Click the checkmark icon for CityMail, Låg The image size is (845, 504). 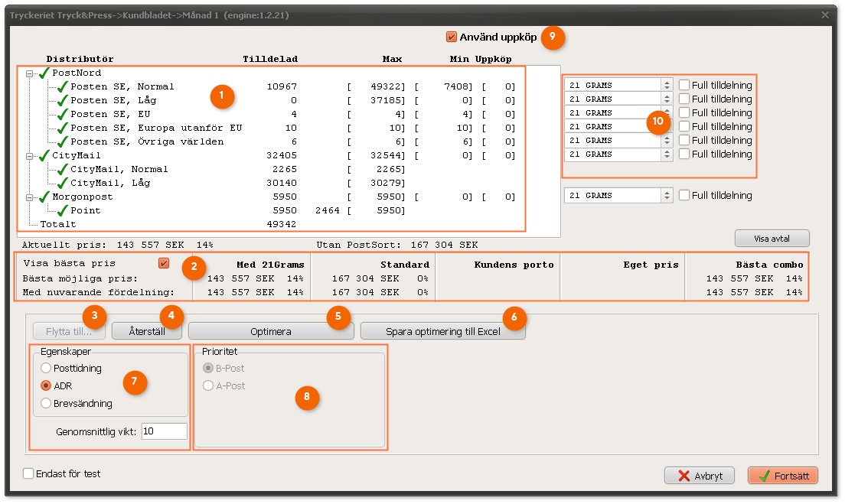pyautogui.click(x=63, y=183)
